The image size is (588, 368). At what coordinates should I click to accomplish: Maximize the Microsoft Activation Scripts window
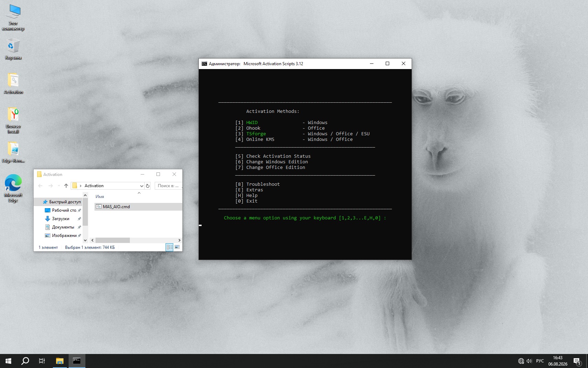pyautogui.click(x=387, y=63)
